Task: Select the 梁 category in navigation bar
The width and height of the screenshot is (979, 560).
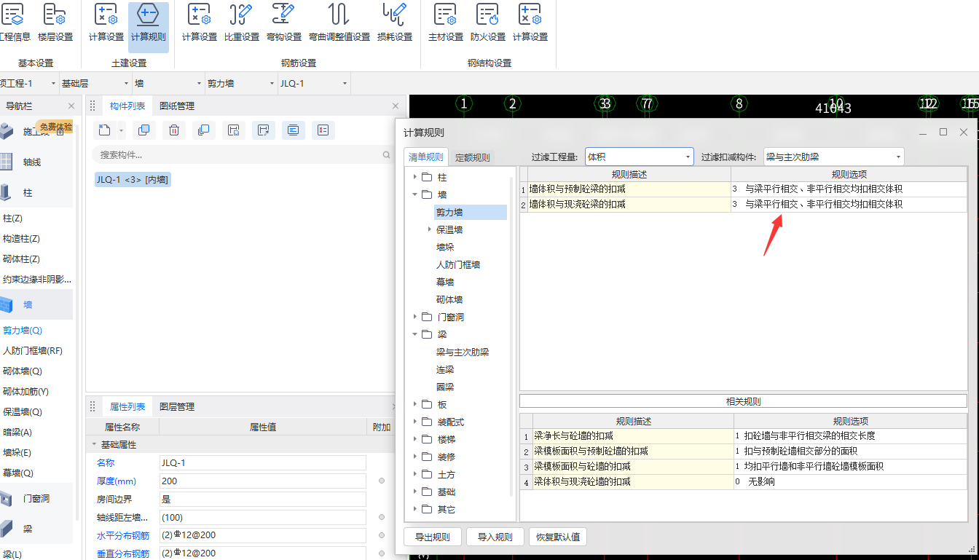Action: click(28, 529)
